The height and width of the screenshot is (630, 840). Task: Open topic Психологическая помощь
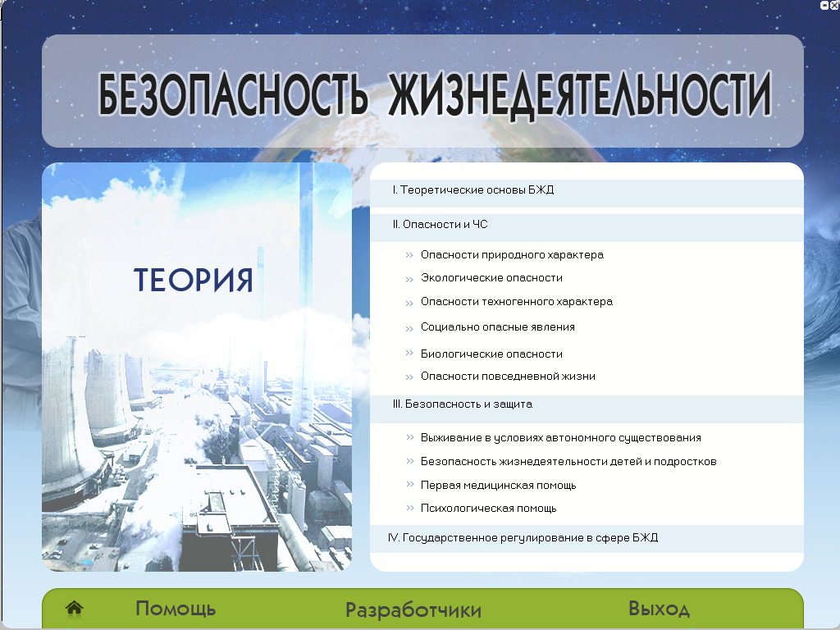point(489,509)
